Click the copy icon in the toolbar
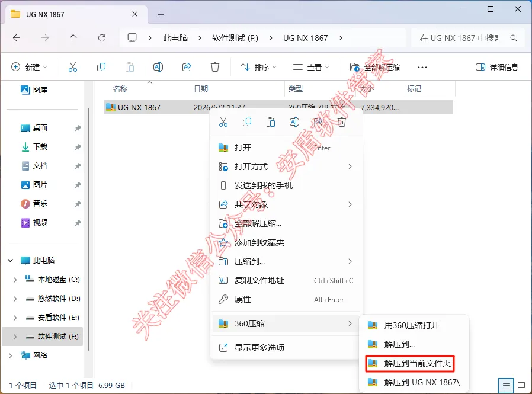Viewport: 532px width, 394px height. pyautogui.click(x=101, y=67)
